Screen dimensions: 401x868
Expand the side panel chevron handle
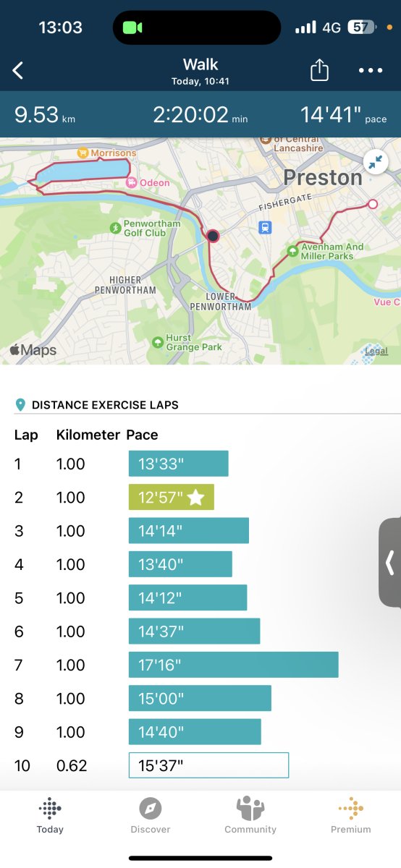tap(390, 562)
